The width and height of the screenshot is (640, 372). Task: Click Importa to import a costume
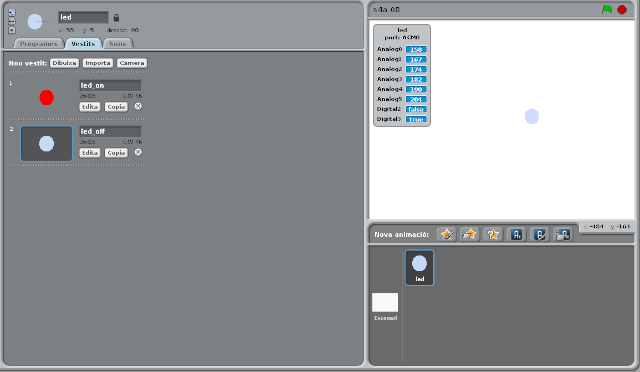coord(98,63)
